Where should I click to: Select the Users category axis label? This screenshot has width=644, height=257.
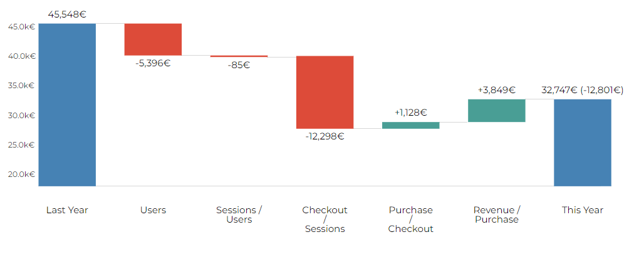coord(153,210)
